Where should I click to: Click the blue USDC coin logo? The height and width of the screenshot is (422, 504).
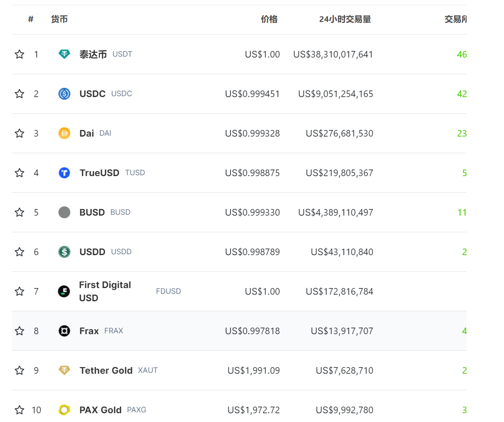(x=64, y=94)
